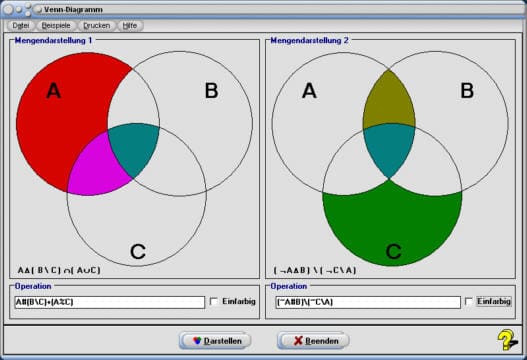Click the formula text (¬A∆B)\(¬C\A)
The height and width of the screenshot is (360, 527).
[x=315, y=270]
